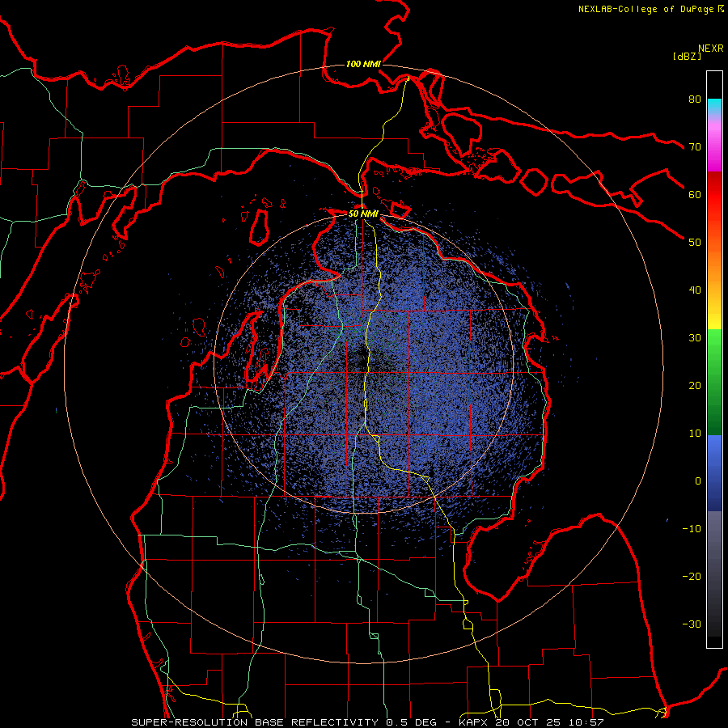Click the 80 dBZ scale value
Screen dimensions: 728x728
(x=695, y=99)
